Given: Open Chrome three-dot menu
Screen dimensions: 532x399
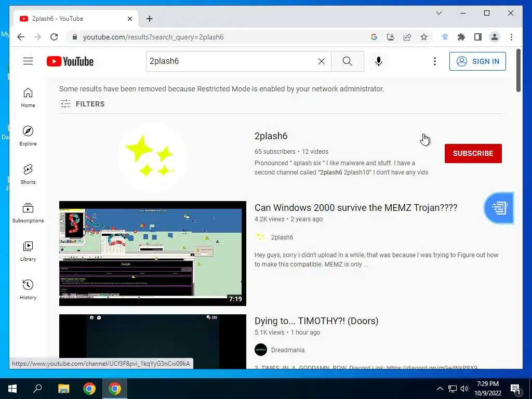Looking at the screenshot, I should (x=511, y=37).
